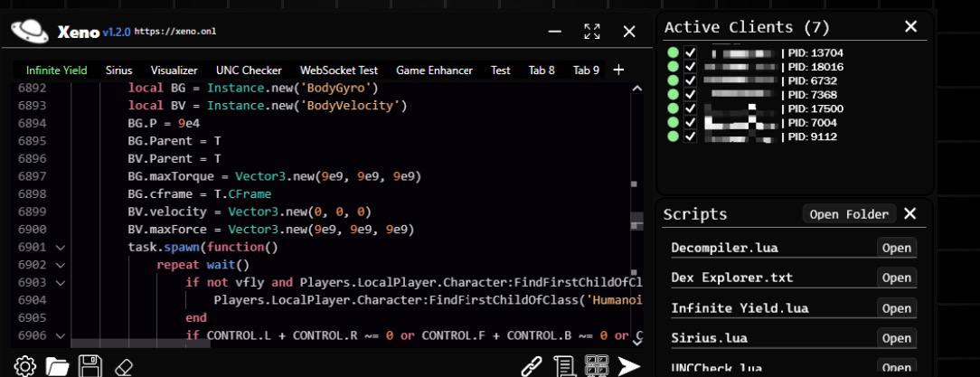Viewport: 980px width, 377px height.
Task: Uncheck client with PID 17500
Action: click(690, 108)
